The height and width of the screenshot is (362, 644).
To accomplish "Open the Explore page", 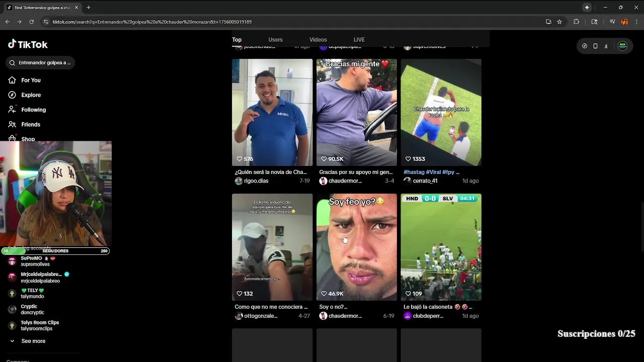I will 31,95.
